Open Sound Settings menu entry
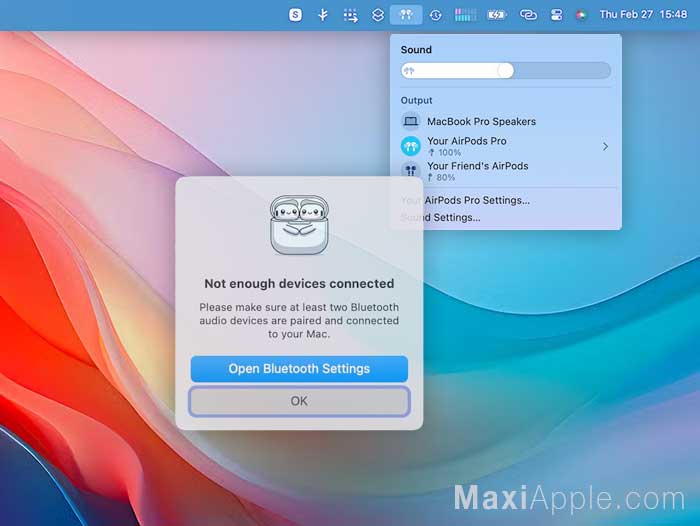The height and width of the screenshot is (526, 700). 440,217
